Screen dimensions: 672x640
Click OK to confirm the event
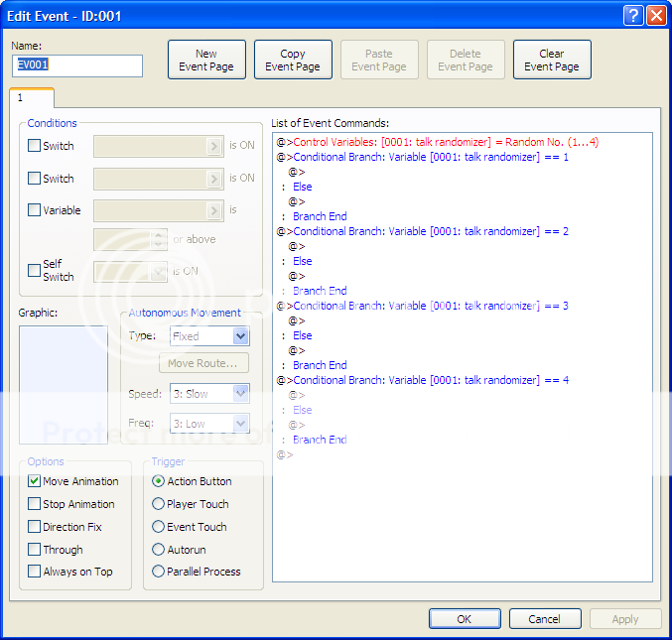click(x=465, y=619)
